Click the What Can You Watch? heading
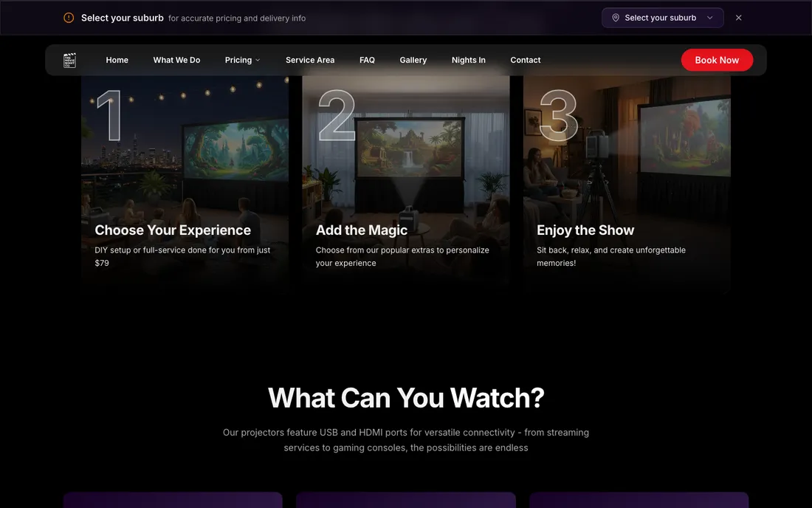This screenshot has width=812, height=508. [406, 398]
